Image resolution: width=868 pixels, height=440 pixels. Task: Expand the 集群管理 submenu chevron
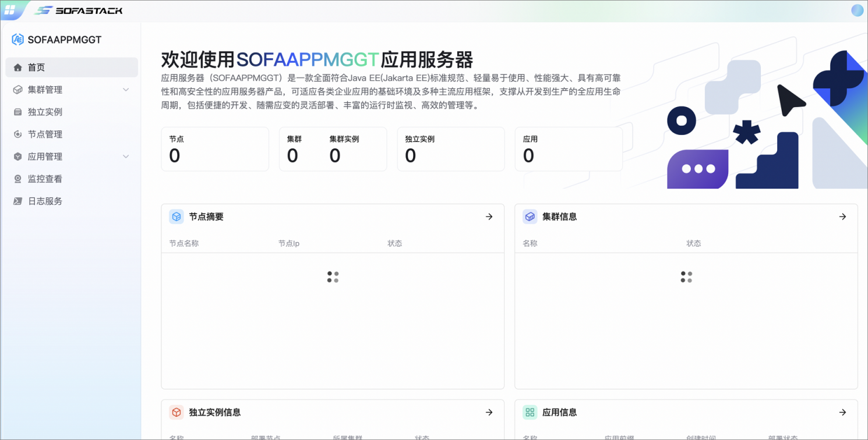click(x=126, y=90)
